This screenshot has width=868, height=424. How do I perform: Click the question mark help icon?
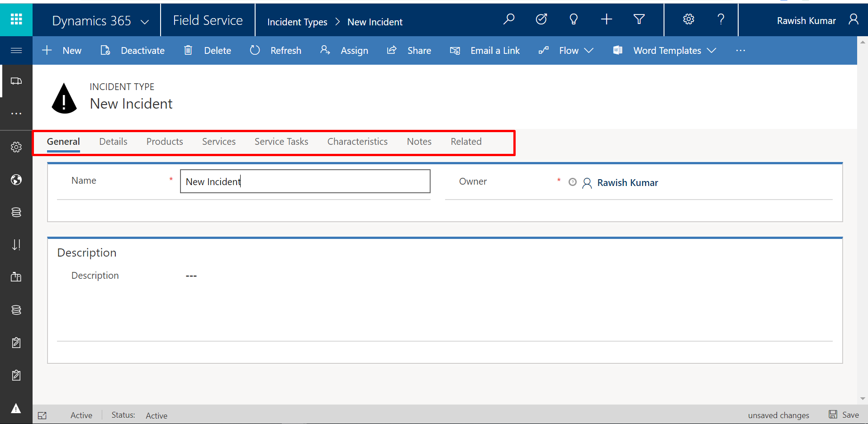coord(721,19)
